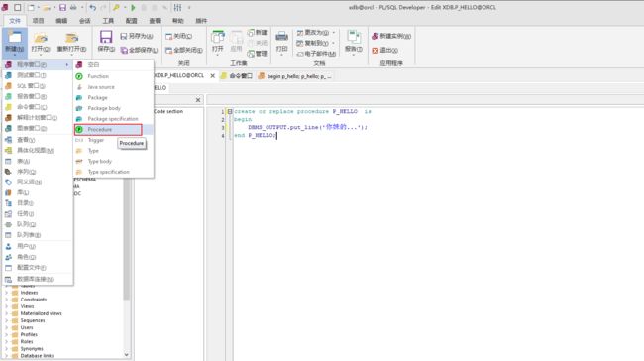Image resolution: width=644 pixels, height=361 pixels.
Task: Select 具体化视图 (Materialized view) in the menu
Action: (x=38, y=150)
